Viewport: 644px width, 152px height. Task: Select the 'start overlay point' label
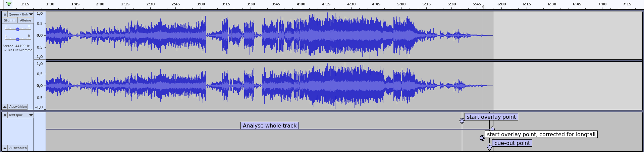click(491, 117)
